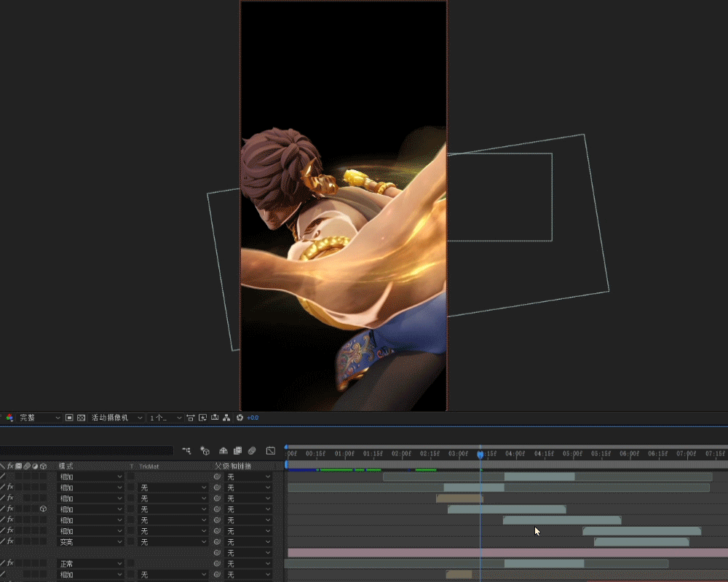The height and width of the screenshot is (582, 728).
Task: Select the long pink layer bar
Action: click(x=508, y=553)
